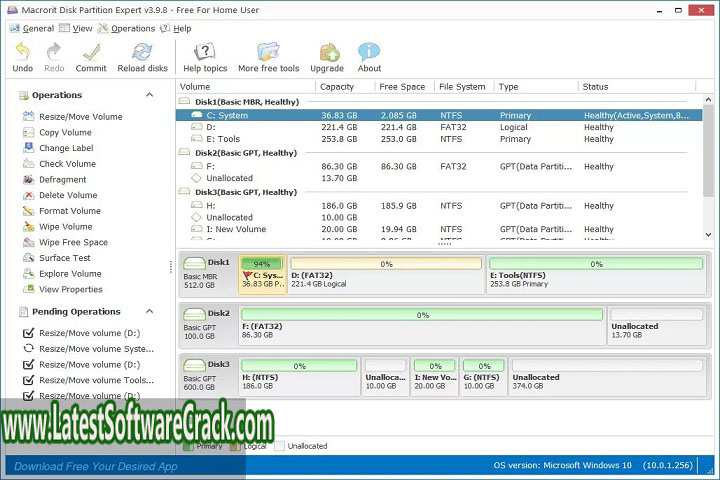Select View Properties operation
Image resolution: width=720 pixels, height=480 pixels.
click(x=63, y=289)
